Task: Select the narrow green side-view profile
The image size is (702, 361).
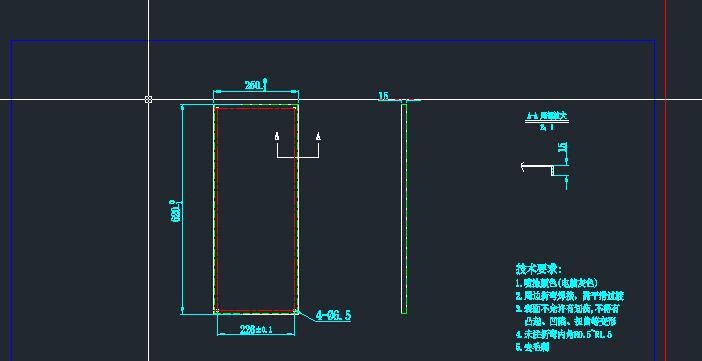Action: tap(404, 209)
